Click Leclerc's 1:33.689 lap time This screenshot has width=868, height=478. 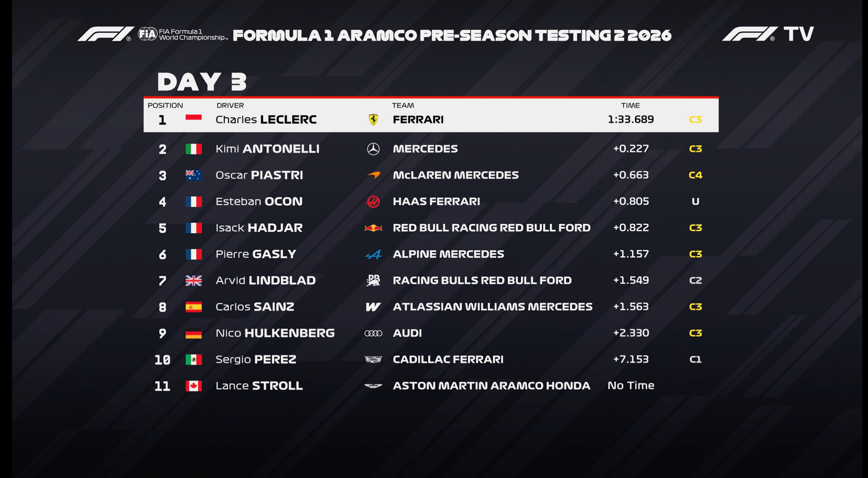click(x=631, y=119)
